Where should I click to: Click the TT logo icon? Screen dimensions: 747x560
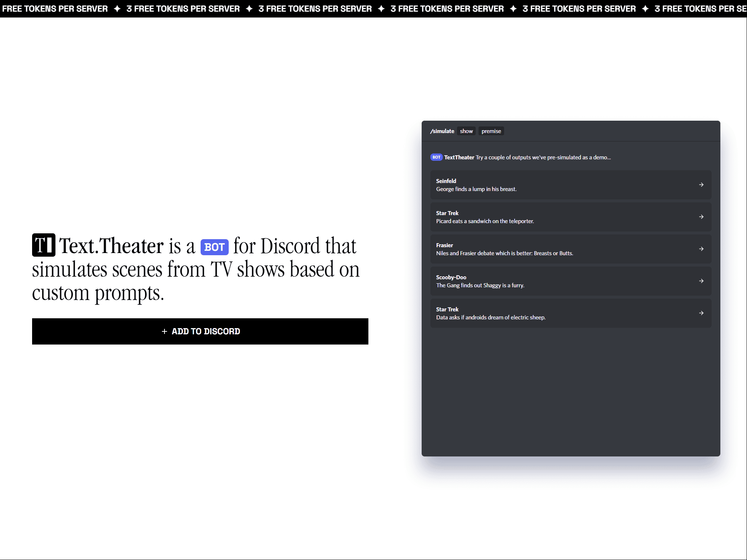44,245
